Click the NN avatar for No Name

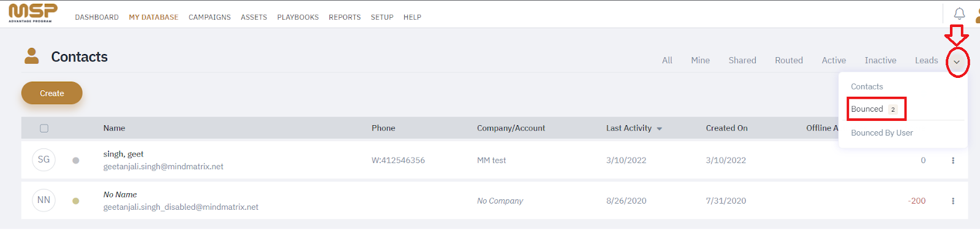43,200
